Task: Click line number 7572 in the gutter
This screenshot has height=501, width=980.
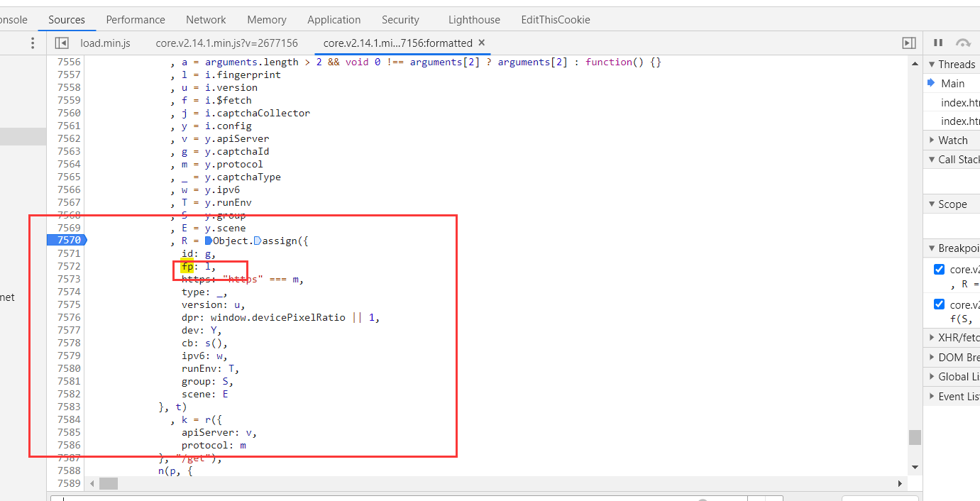Action: pyautogui.click(x=69, y=266)
